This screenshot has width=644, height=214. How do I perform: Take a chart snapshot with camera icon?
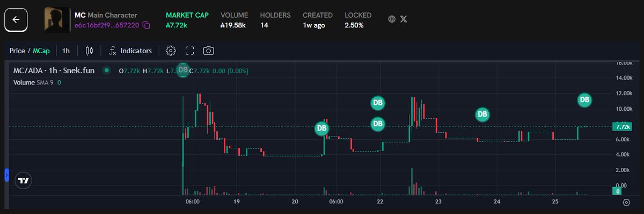click(x=209, y=51)
